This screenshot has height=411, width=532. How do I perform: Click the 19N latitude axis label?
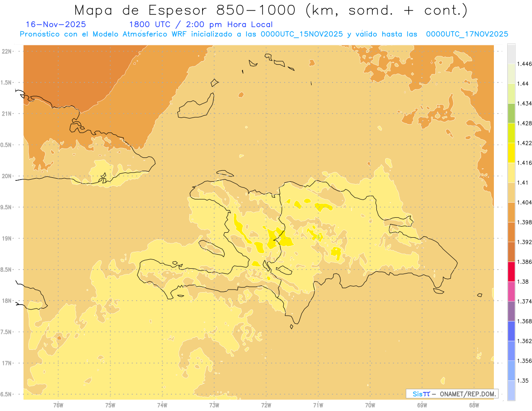(x=7, y=239)
